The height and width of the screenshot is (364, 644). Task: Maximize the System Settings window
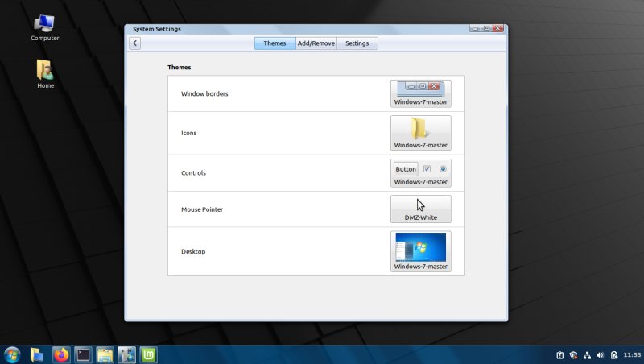[486, 28]
